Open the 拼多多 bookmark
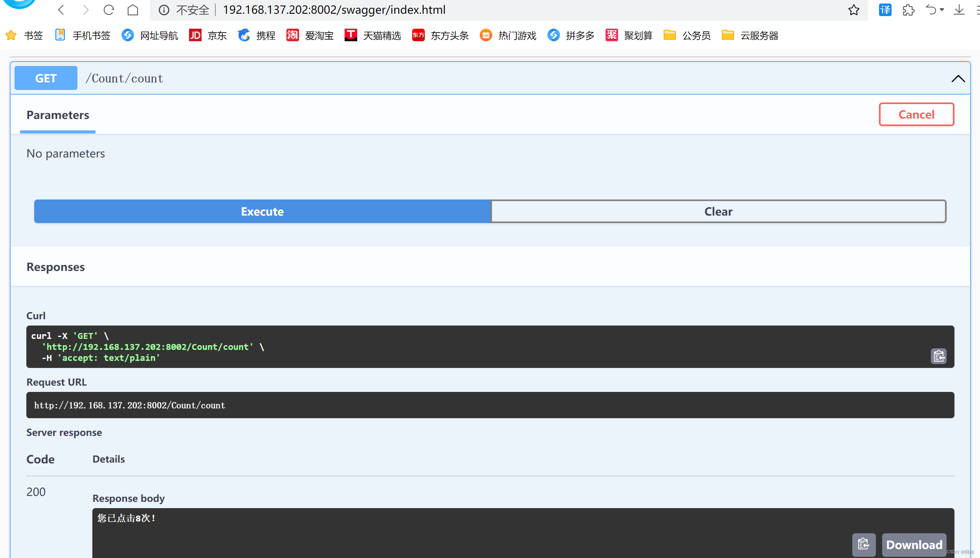This screenshot has width=980, height=558. (x=570, y=35)
